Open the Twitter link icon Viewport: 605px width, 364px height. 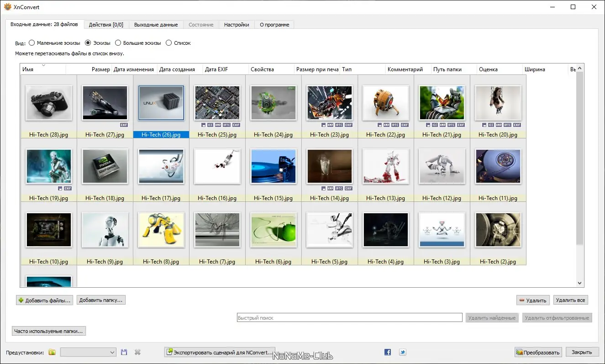(402, 352)
